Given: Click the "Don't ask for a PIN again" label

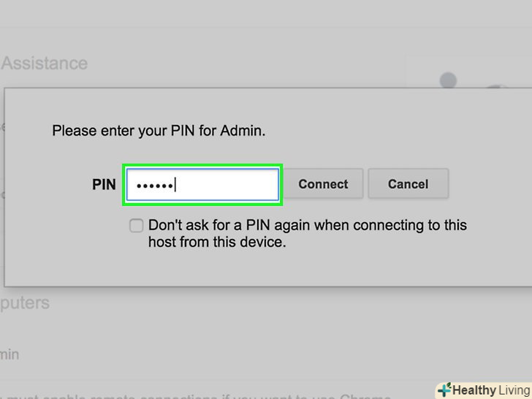Looking at the screenshot, I should [x=307, y=225].
